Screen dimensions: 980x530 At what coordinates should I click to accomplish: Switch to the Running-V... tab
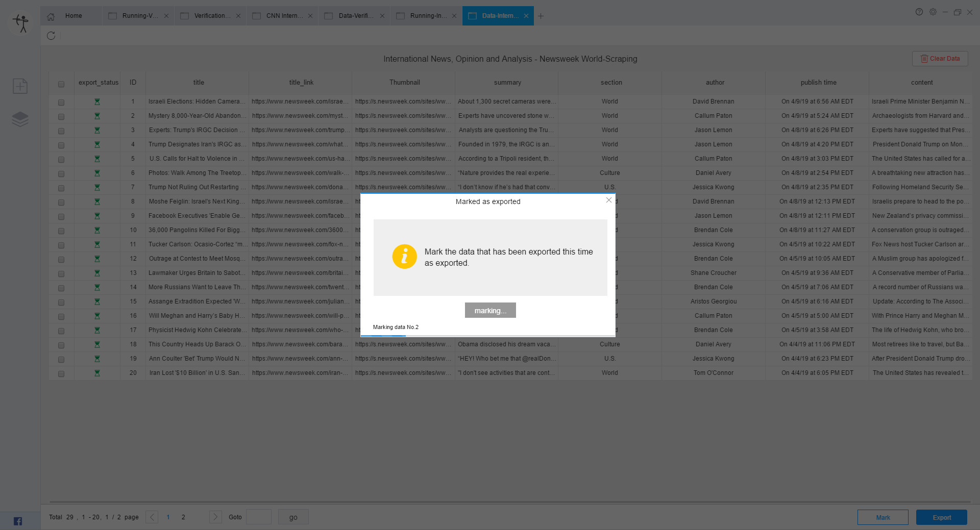coord(138,16)
